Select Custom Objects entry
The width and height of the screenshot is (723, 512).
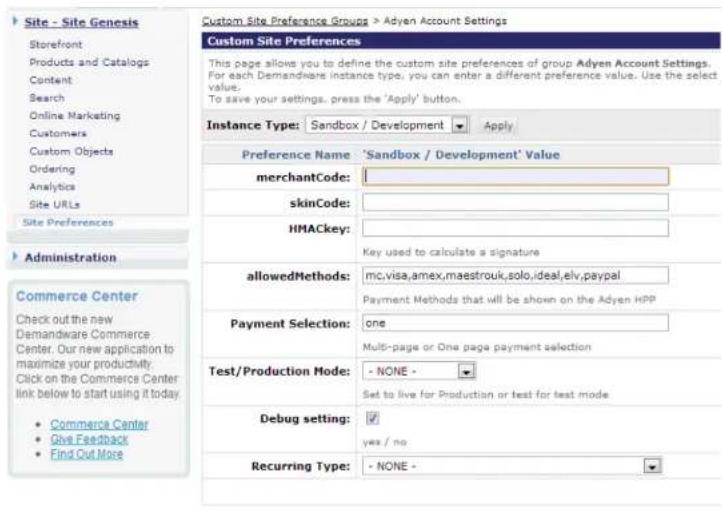[x=71, y=151]
